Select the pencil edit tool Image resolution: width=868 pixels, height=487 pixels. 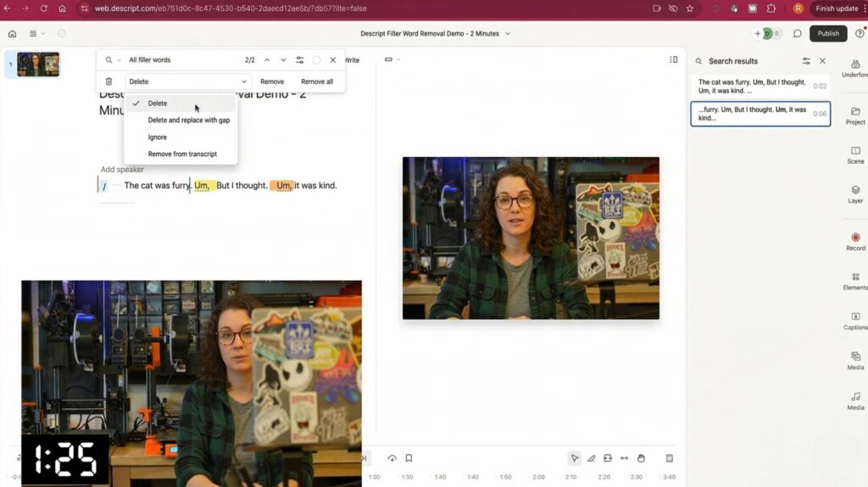(591, 458)
